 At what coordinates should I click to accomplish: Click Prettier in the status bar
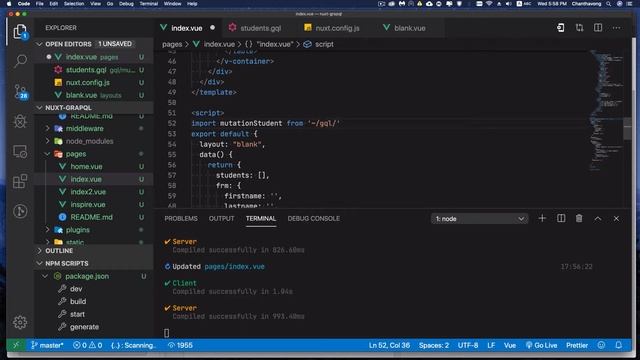tap(577, 345)
